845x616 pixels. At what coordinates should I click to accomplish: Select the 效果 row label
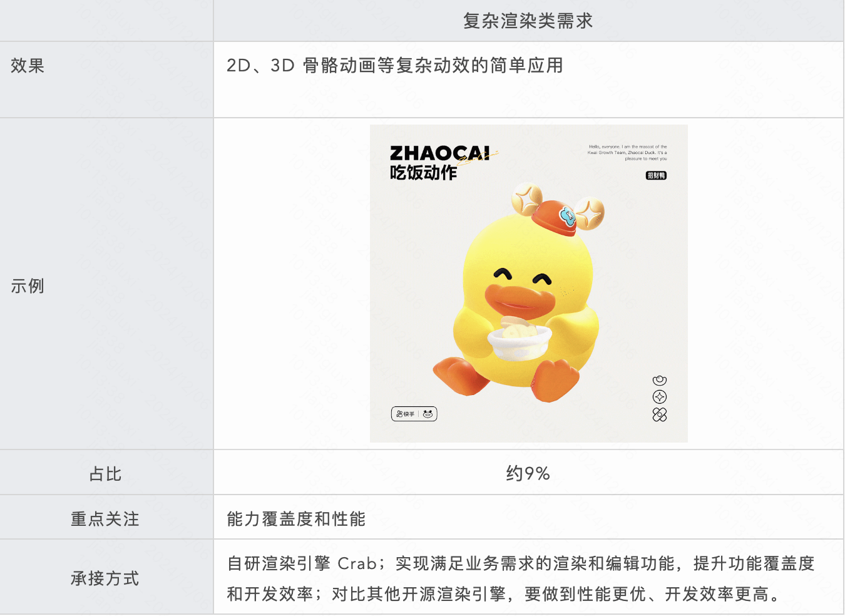pos(28,66)
